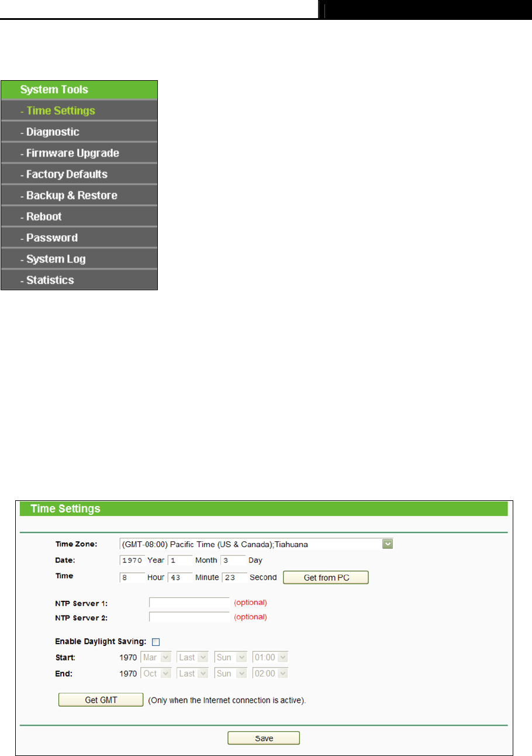Click the Save button
This screenshot has height=756, width=532.
click(x=264, y=738)
